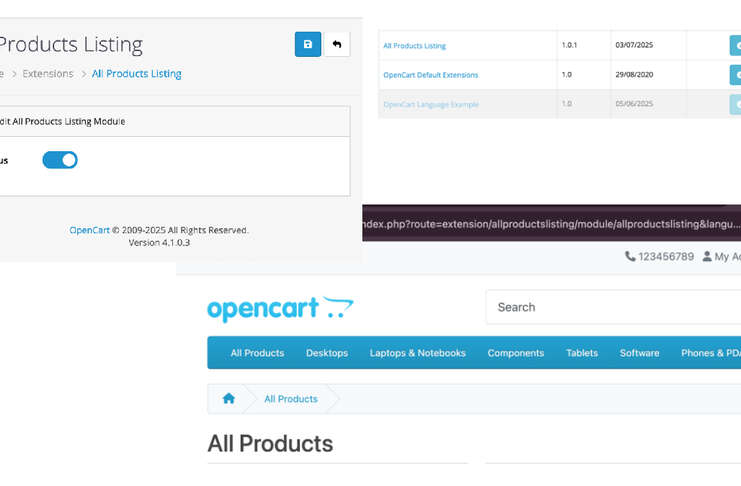Click the Edit All Products Listing Module heading

(62, 122)
